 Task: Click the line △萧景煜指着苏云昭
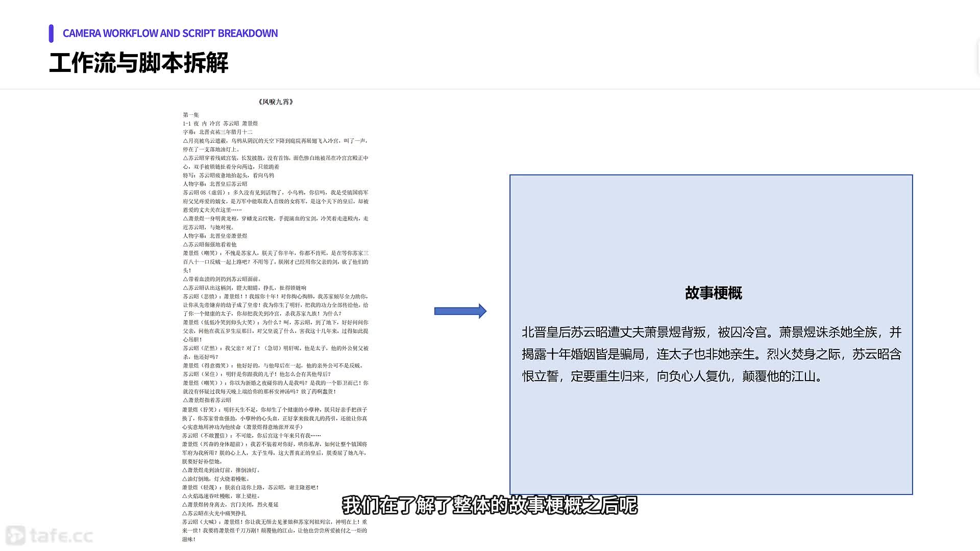click(x=207, y=400)
